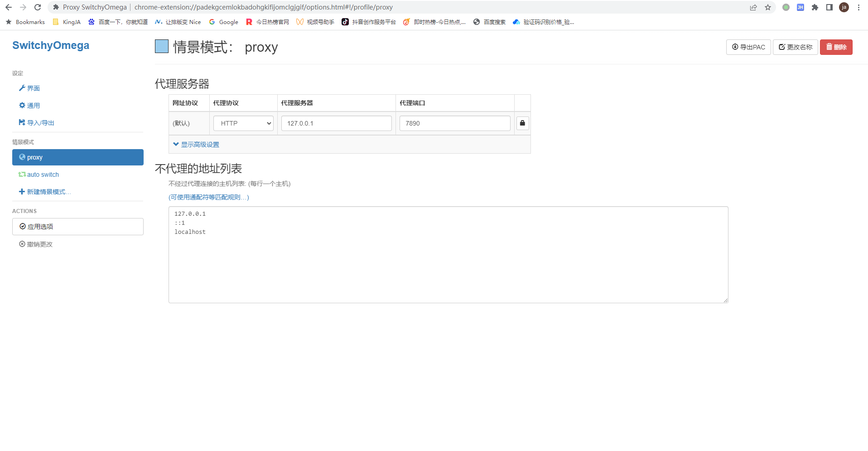This screenshot has width=868, height=451.
Task: Bookmark this page with the star icon
Action: (768, 7)
